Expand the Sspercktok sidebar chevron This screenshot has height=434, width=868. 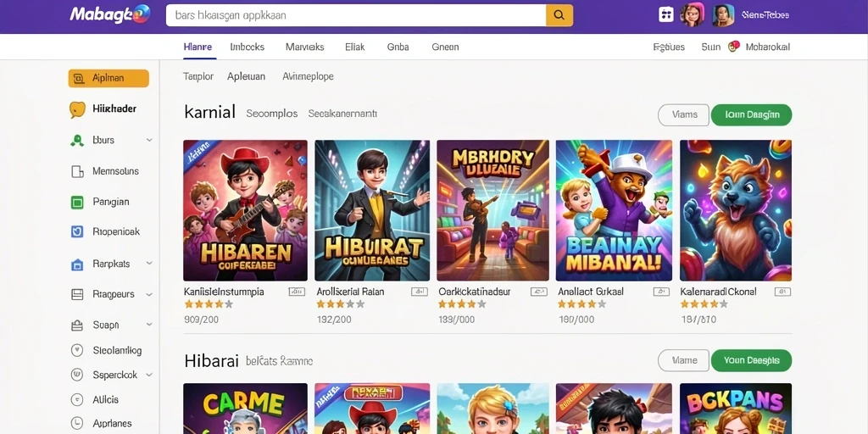click(x=149, y=375)
